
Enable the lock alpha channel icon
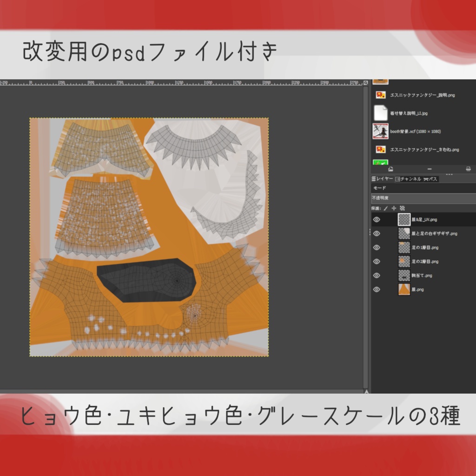coord(403,208)
